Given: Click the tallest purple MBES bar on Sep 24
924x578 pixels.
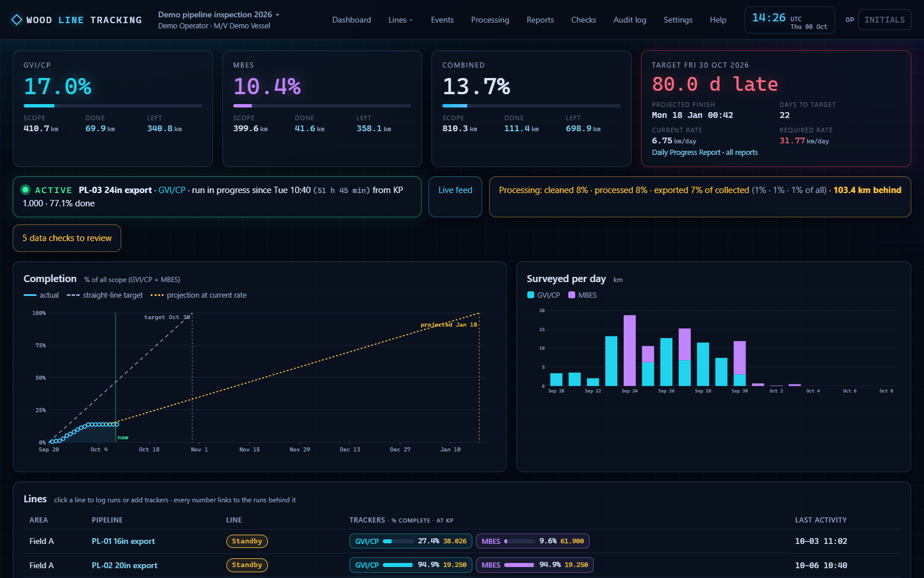Looking at the screenshot, I should pos(629,350).
